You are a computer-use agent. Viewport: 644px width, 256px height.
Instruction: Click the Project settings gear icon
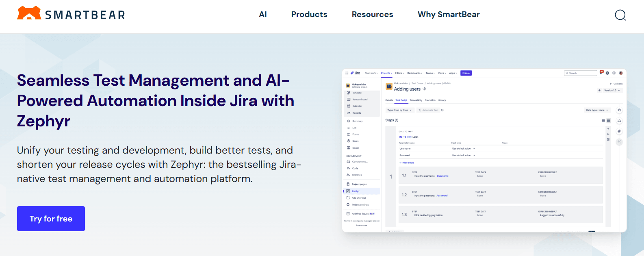pos(348,205)
